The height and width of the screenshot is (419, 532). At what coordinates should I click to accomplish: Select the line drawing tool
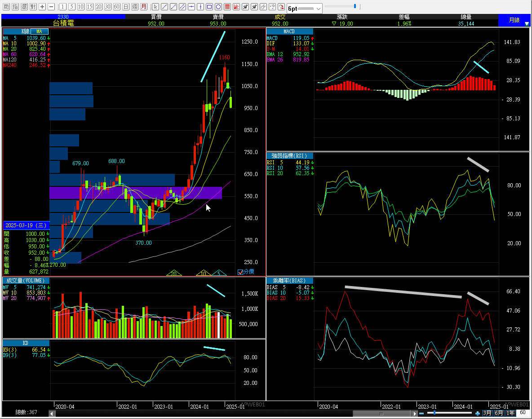click(x=164, y=6)
